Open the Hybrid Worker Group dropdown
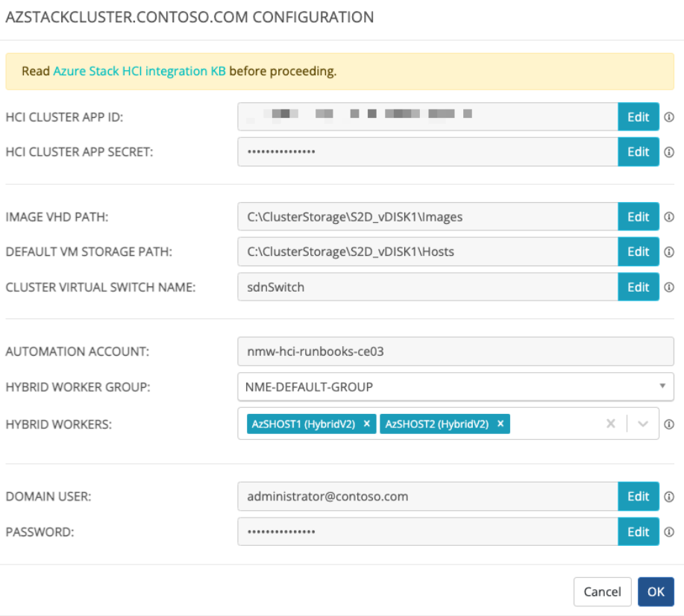 455,387
